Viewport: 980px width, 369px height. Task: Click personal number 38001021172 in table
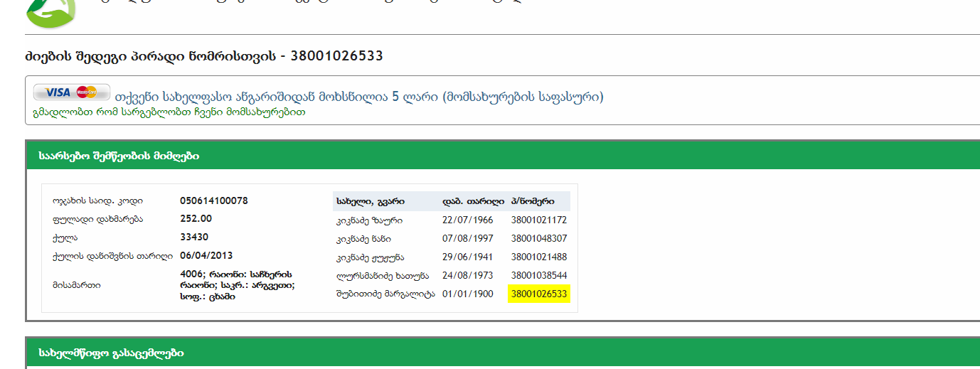538,220
